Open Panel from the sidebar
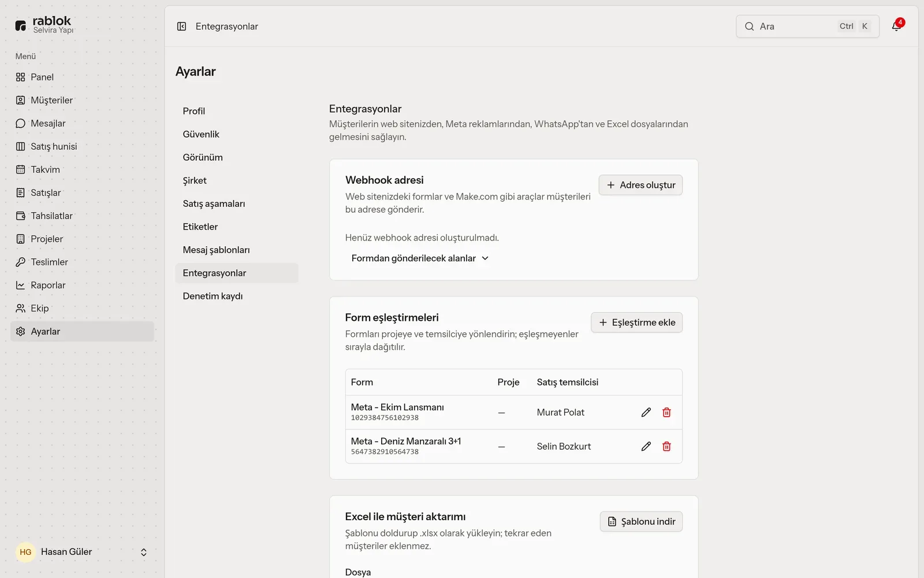 click(82, 77)
